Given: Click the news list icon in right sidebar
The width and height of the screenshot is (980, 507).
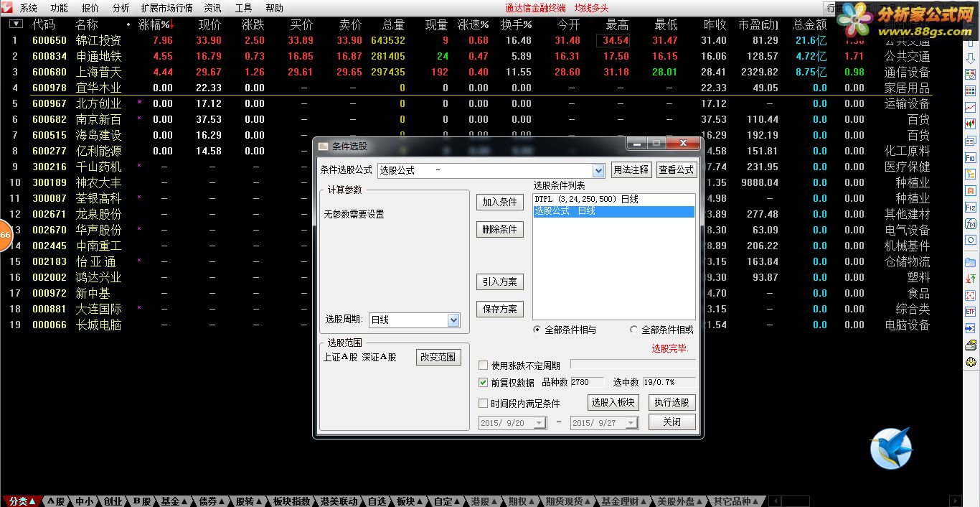Looking at the screenshot, I should [x=971, y=141].
